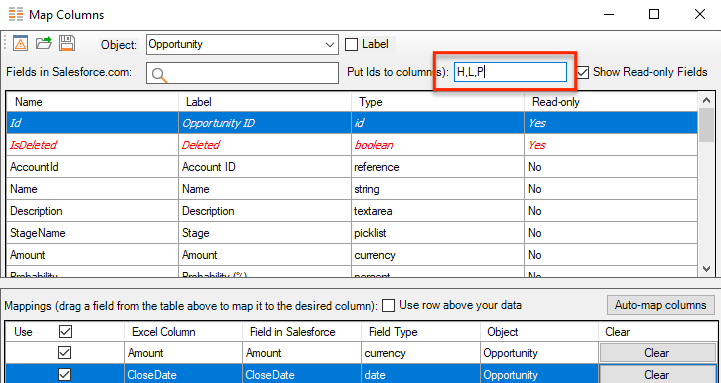Click the Field Type header in mappings

(x=421, y=332)
